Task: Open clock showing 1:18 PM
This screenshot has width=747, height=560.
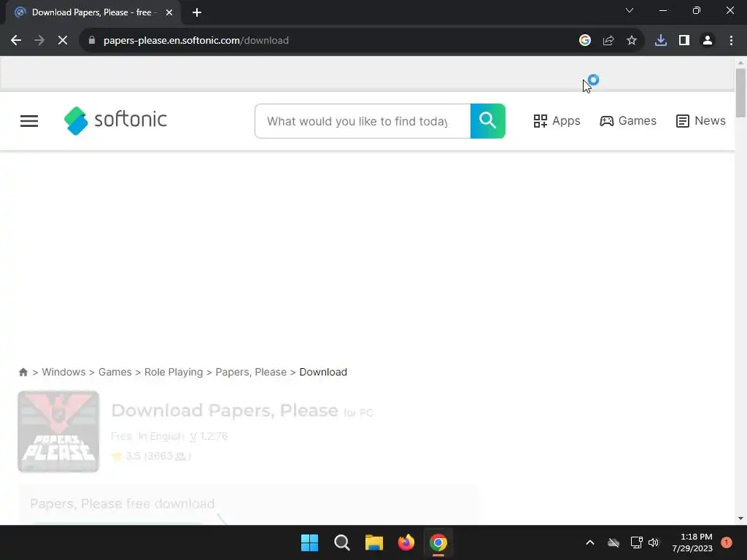Action: (x=692, y=542)
